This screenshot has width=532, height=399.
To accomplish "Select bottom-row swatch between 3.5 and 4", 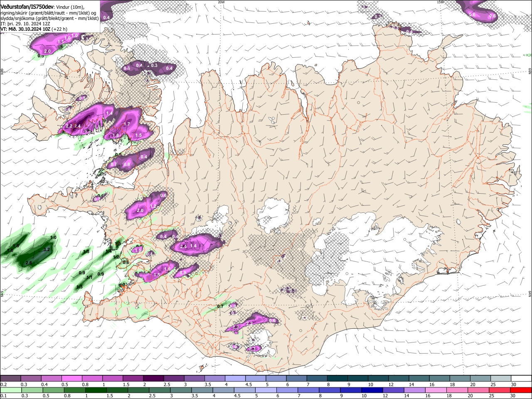I will point(202,390).
